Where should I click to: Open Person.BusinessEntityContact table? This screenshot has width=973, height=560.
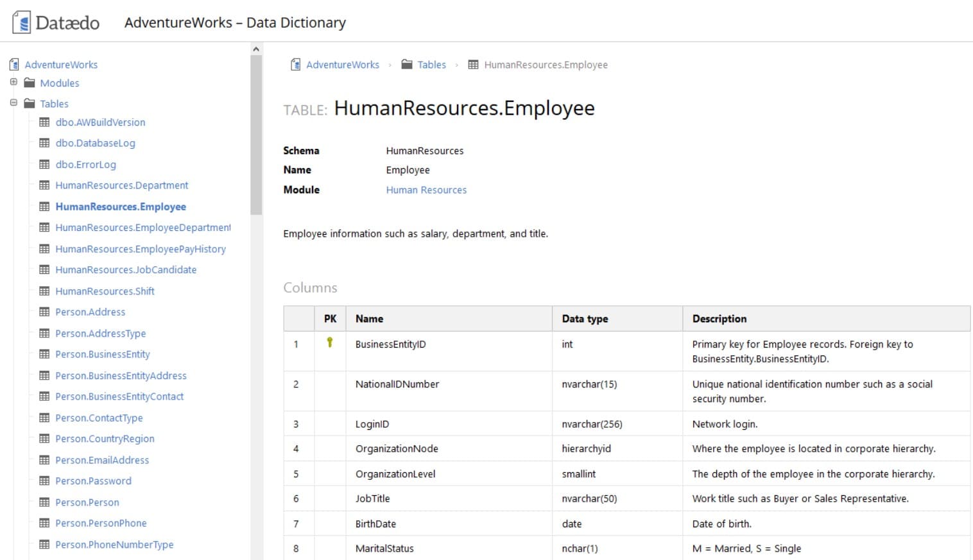(x=119, y=396)
